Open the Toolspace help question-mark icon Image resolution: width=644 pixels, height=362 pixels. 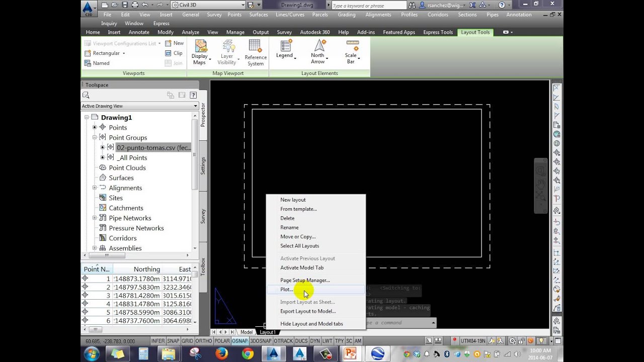(193, 95)
